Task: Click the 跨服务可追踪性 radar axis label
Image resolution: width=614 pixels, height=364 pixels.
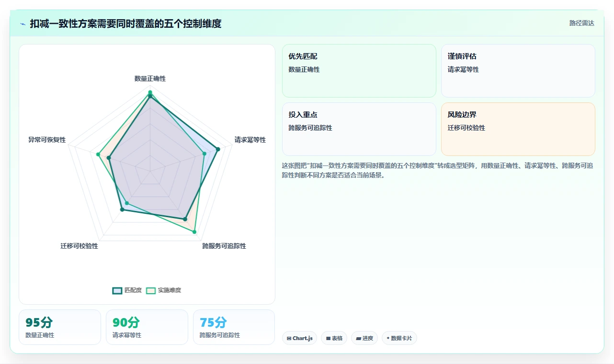Action: (224, 246)
